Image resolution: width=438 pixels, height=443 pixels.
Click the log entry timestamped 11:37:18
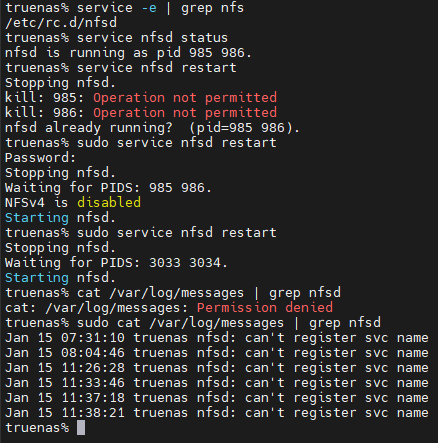pos(217,398)
